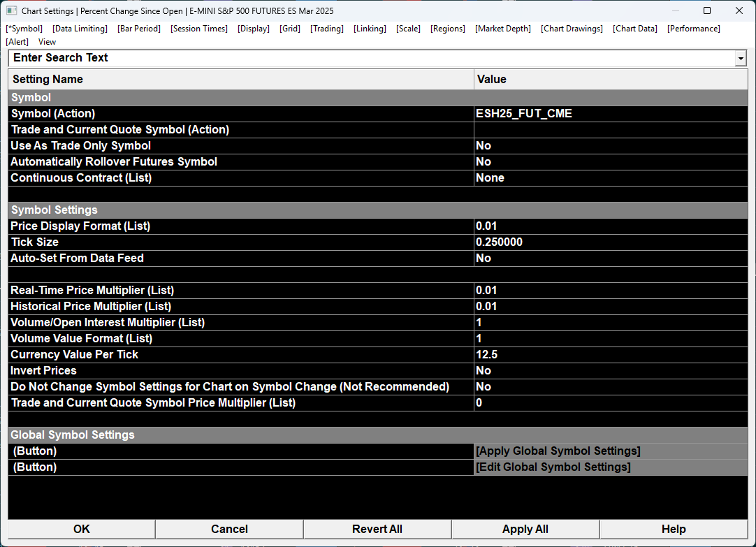This screenshot has width=756, height=547.
Task: Select the [Scale] tab
Action: pos(408,29)
